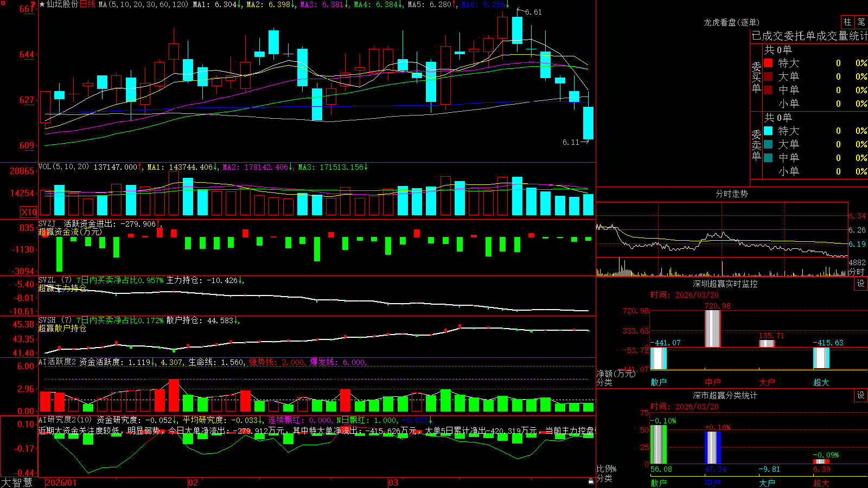868x488 pixels.
Task: Click the X10 volume scale box
Action: point(29,212)
